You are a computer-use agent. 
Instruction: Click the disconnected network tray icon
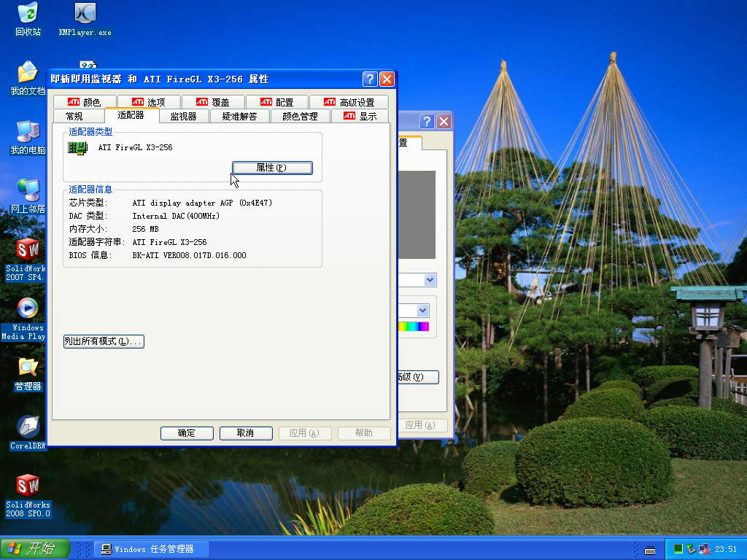(x=704, y=549)
